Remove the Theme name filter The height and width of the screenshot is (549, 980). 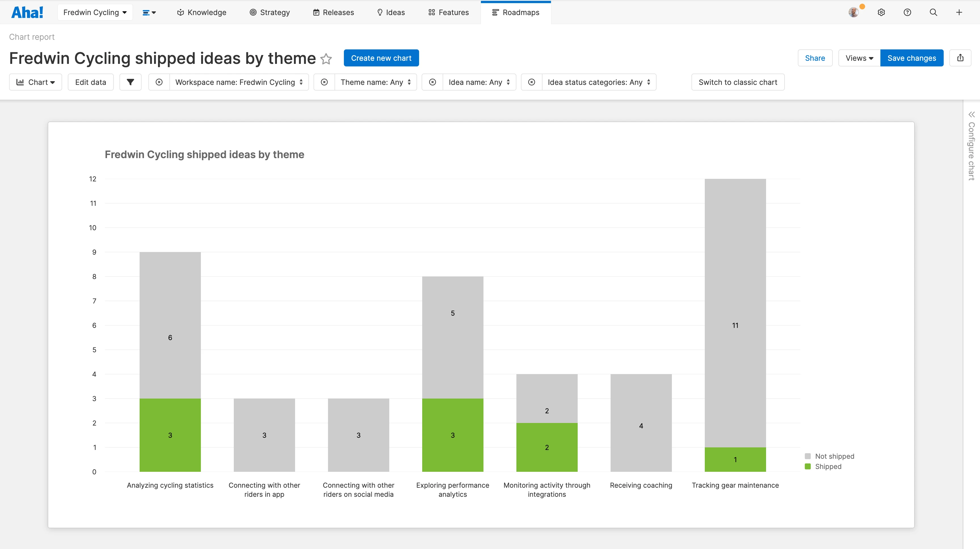(324, 82)
